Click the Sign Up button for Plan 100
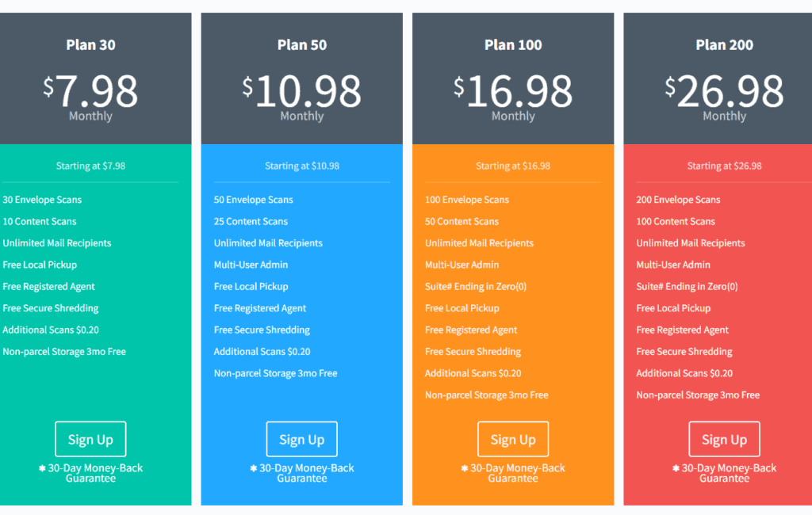This screenshot has height=515, width=812. click(513, 439)
